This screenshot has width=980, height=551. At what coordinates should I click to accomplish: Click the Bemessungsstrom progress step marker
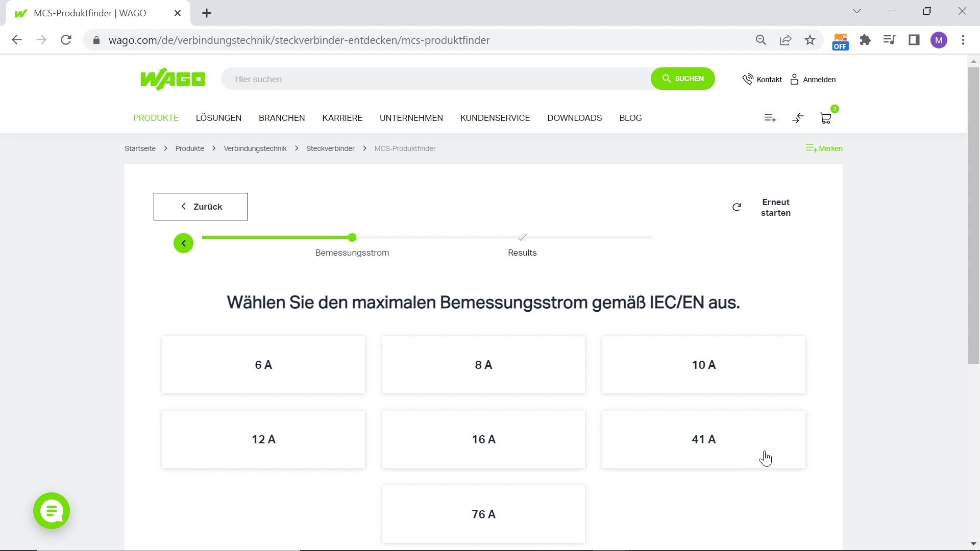[x=352, y=237]
